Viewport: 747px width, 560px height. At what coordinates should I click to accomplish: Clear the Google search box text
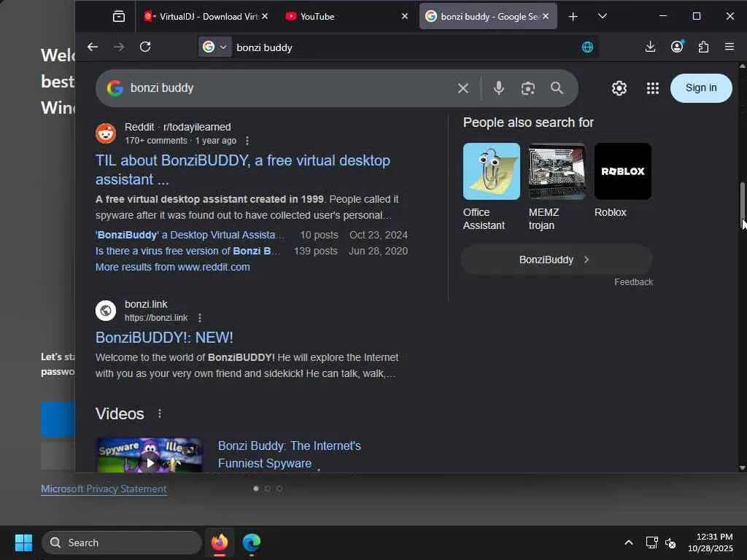[x=463, y=88]
